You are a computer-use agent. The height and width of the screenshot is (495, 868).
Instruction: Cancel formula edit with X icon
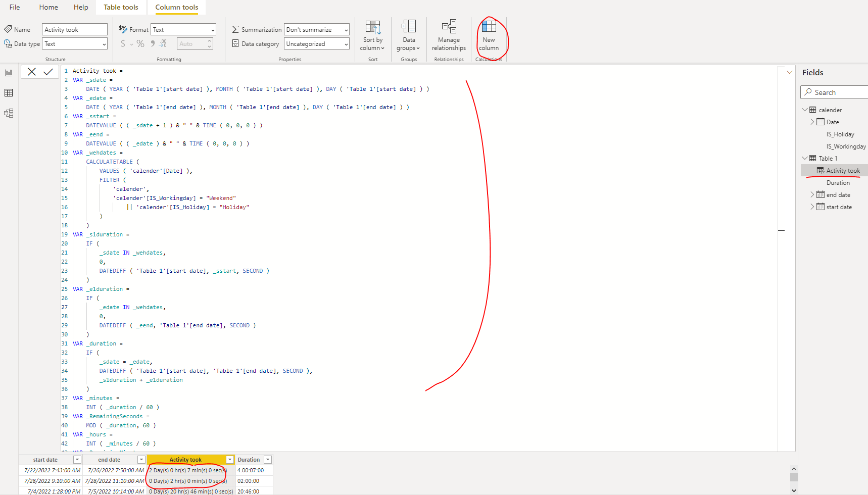(x=32, y=72)
